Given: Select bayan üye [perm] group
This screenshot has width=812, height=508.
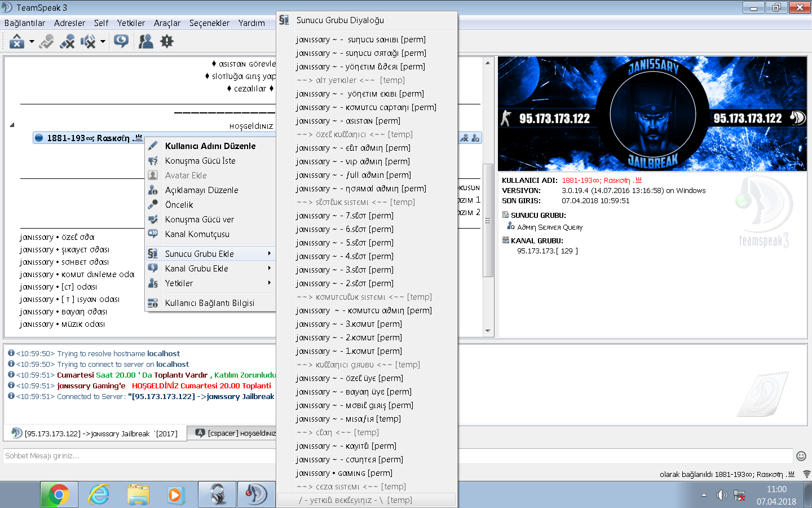Looking at the screenshot, I should pos(367,392).
